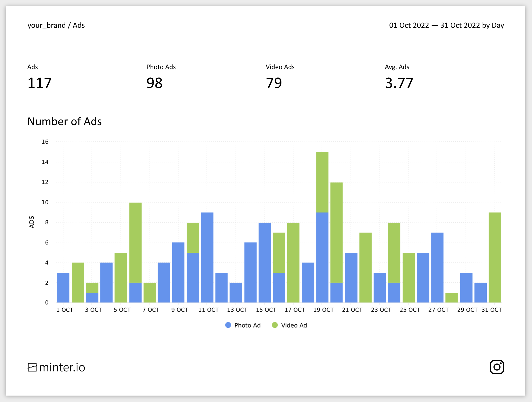
Task: Click the Instagram icon at bottom right
Action: 497,367
